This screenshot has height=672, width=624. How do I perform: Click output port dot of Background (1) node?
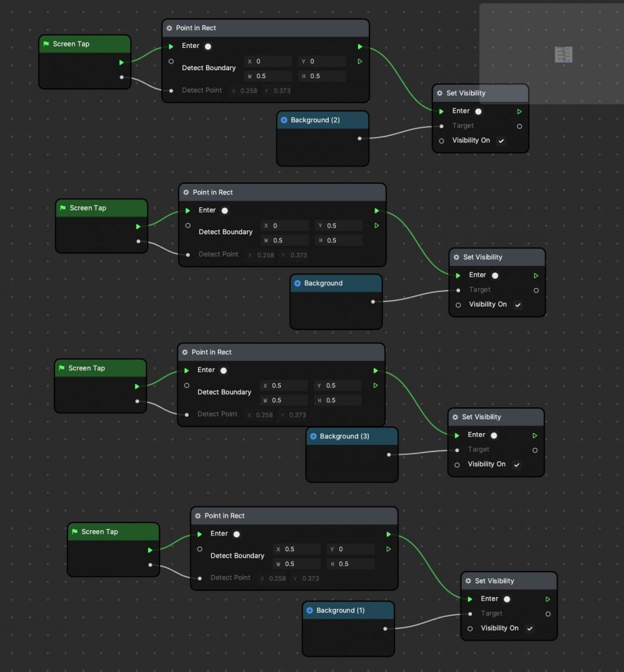pos(385,629)
